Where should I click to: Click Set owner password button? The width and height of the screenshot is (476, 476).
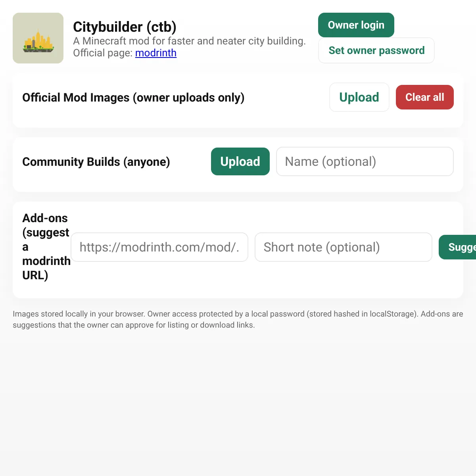coord(376,50)
